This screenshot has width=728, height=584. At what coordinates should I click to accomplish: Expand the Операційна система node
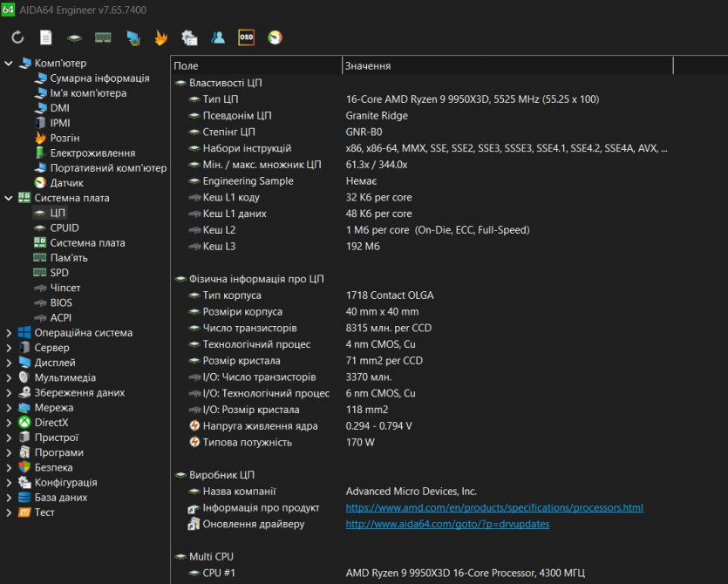click(9, 333)
